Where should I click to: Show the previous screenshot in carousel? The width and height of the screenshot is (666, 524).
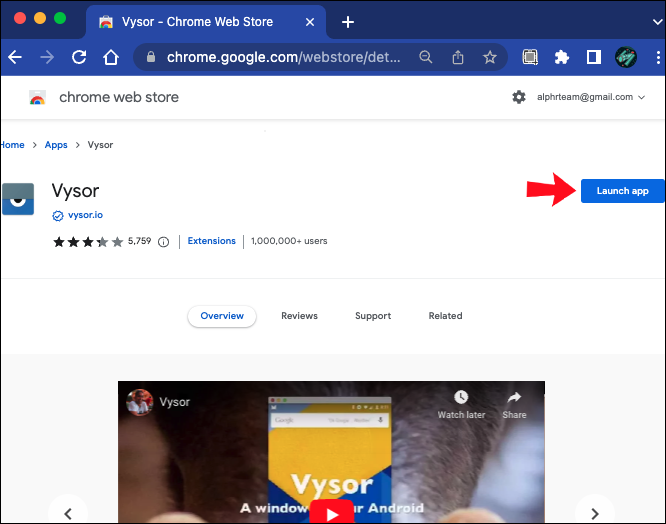pos(68,513)
